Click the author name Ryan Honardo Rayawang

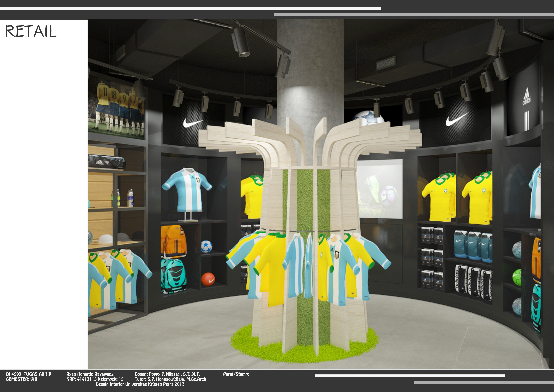[90, 374]
